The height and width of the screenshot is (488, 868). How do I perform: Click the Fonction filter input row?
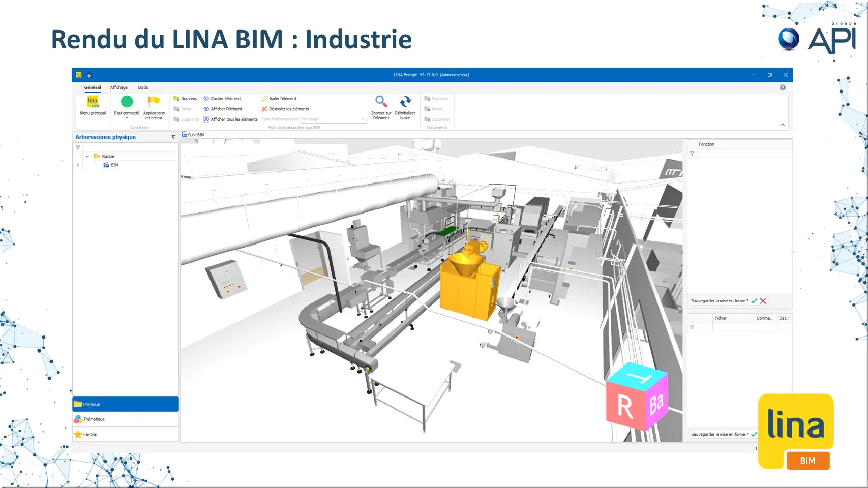click(x=743, y=154)
